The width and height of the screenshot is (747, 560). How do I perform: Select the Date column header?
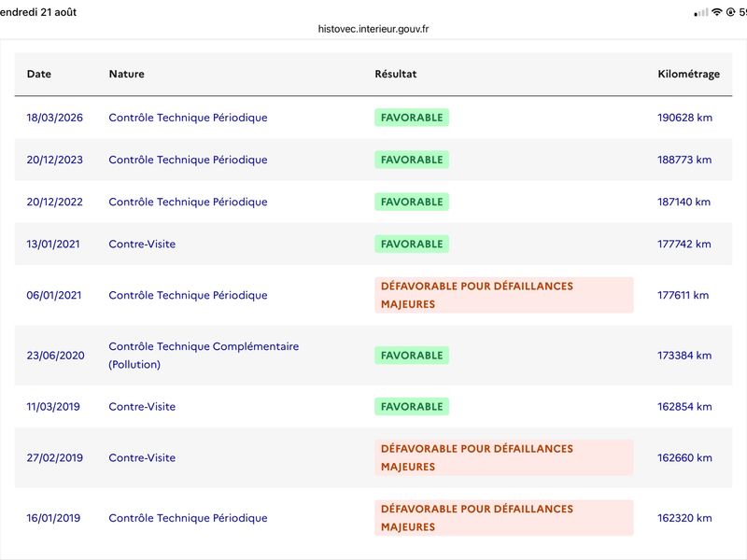click(39, 74)
